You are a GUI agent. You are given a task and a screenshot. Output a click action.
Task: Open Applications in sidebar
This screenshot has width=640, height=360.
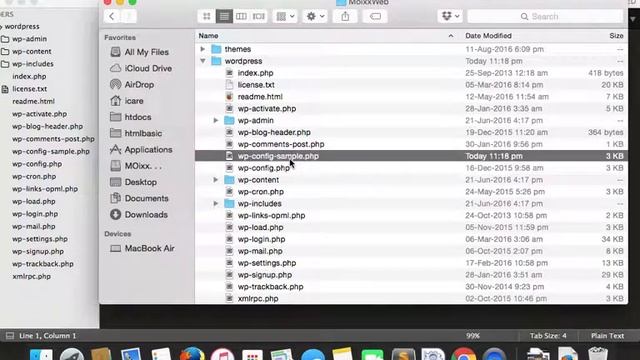[141, 150]
